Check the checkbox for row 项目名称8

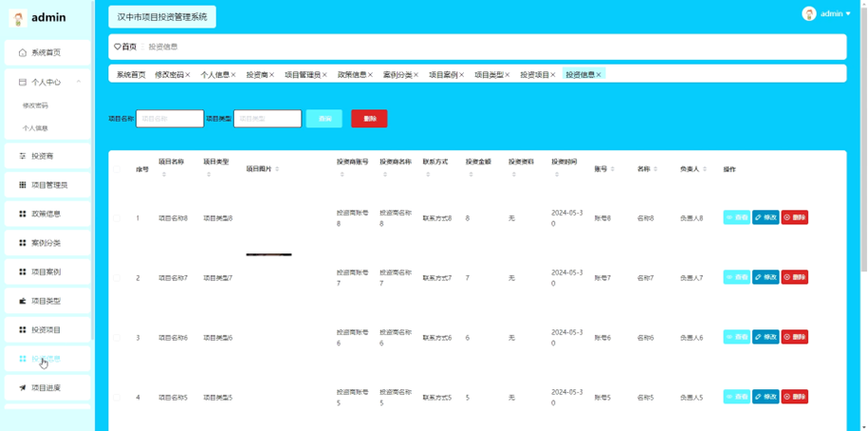pos(117,218)
